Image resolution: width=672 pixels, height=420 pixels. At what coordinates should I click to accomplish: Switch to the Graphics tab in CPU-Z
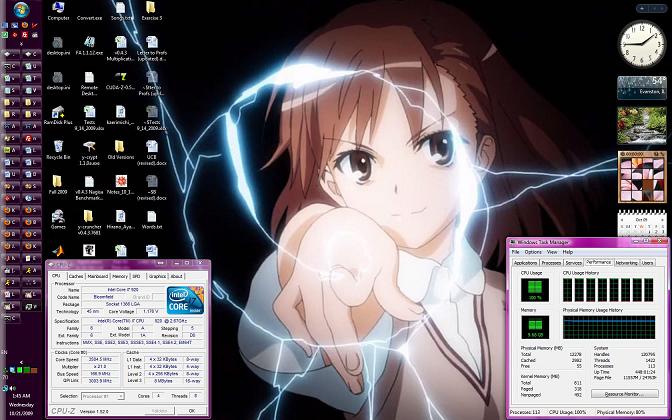pos(156,275)
